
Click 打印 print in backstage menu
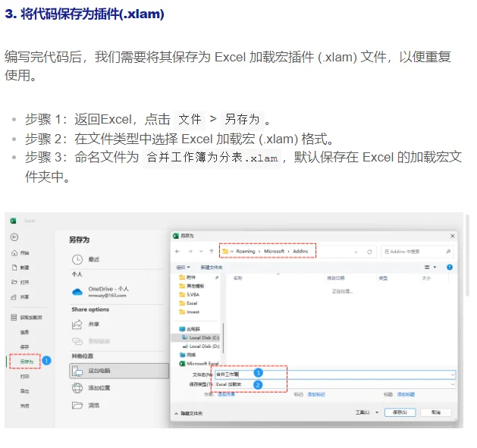coord(24,377)
